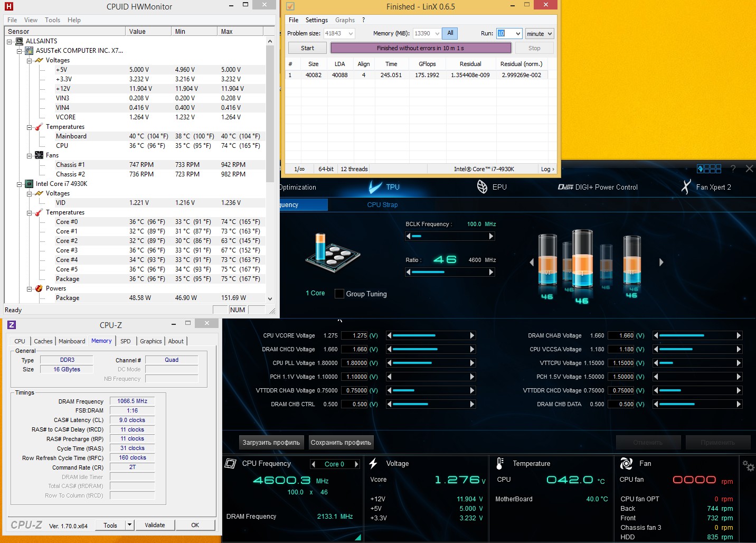Viewport: 756px width, 543px height.
Task: Show previous cores with the carousel left arrow
Action: (532, 262)
